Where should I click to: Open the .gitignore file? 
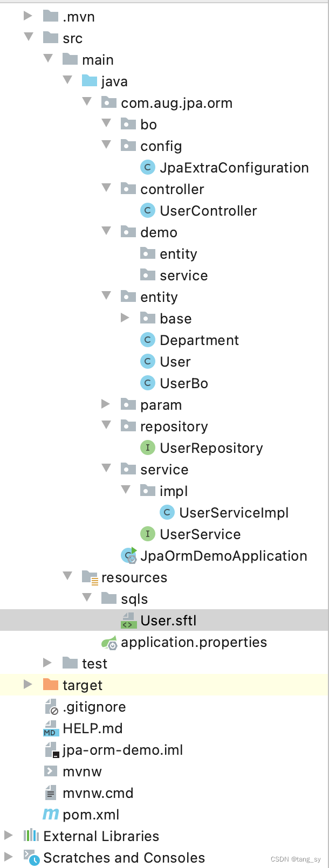[x=94, y=707]
